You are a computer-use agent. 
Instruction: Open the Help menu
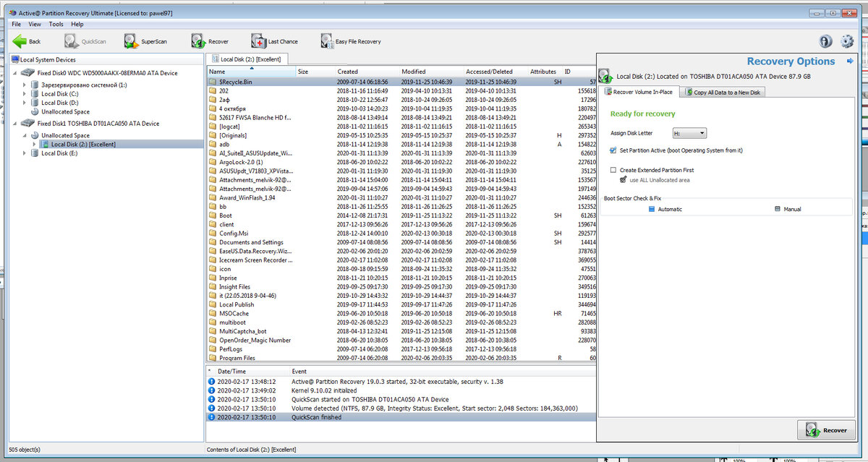coord(77,24)
